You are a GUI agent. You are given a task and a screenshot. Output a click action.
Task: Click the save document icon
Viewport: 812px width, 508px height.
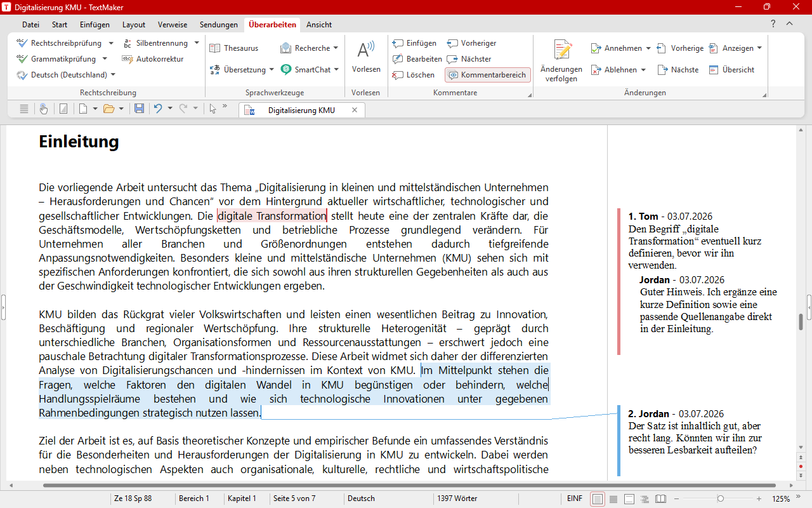click(x=139, y=109)
